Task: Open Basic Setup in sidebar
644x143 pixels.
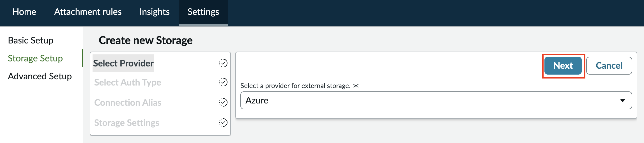Action: pyautogui.click(x=31, y=40)
